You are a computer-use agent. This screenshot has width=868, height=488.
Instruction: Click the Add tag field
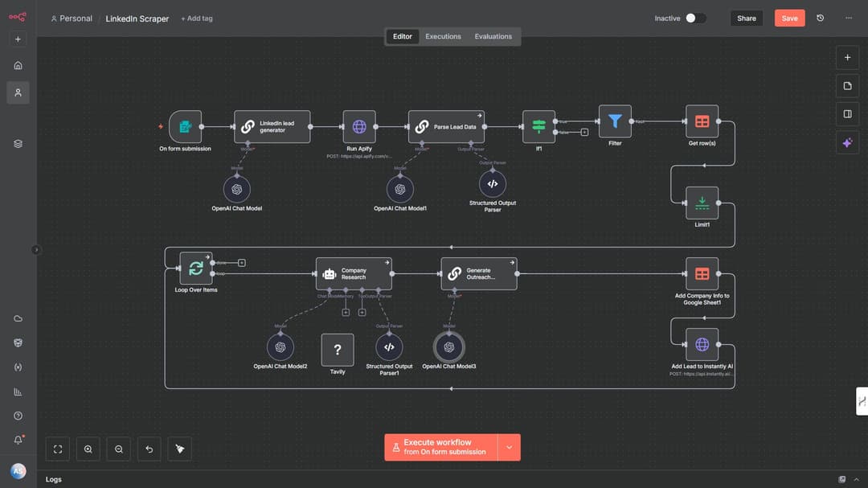click(x=197, y=18)
